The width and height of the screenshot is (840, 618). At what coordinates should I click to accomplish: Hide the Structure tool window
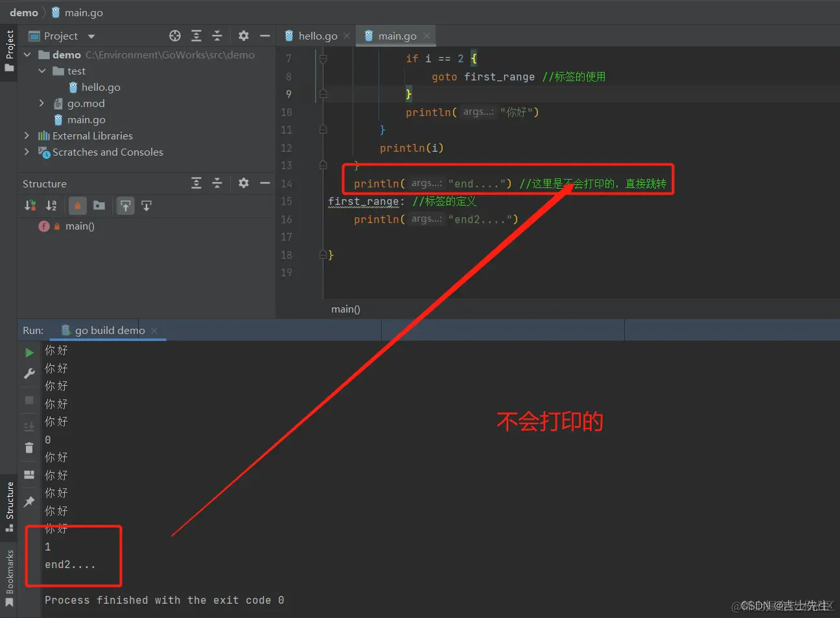tap(264, 184)
